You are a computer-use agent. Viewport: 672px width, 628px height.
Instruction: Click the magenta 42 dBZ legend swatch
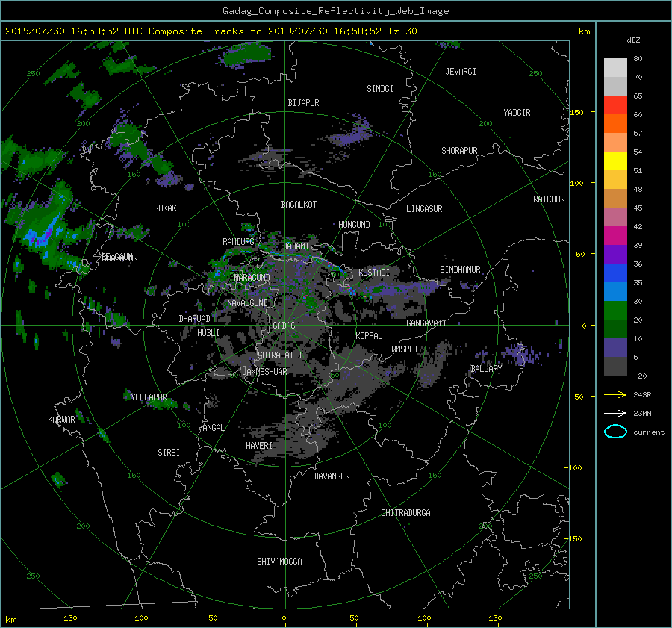pos(615,235)
